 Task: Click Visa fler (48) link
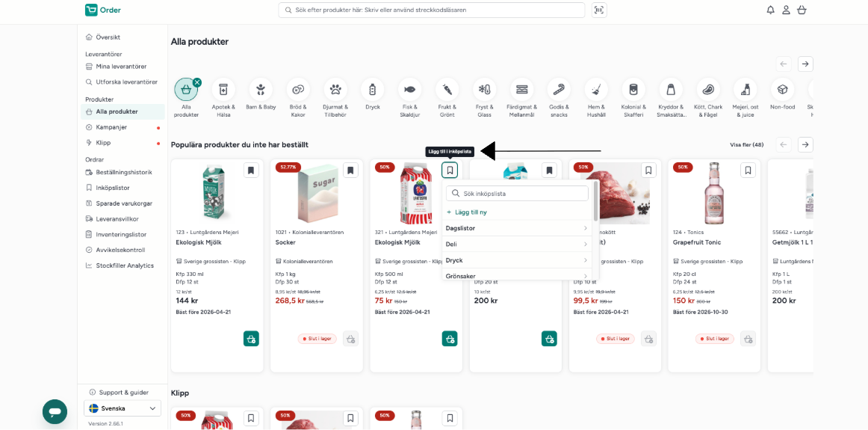[x=747, y=144]
